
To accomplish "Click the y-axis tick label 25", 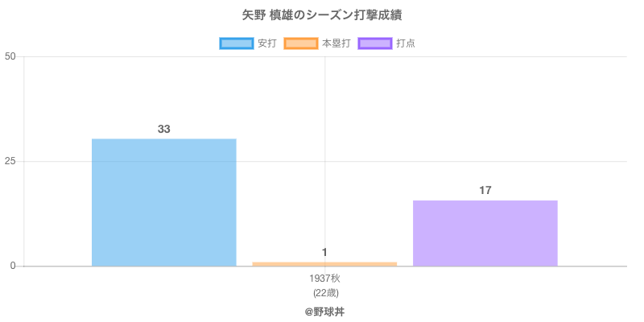I will click(x=10, y=161).
